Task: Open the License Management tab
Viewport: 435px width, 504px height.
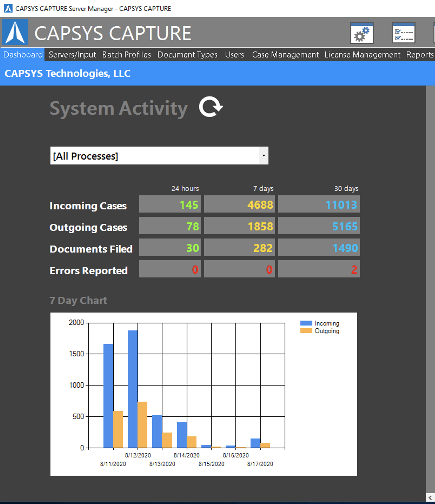Action: coord(362,55)
